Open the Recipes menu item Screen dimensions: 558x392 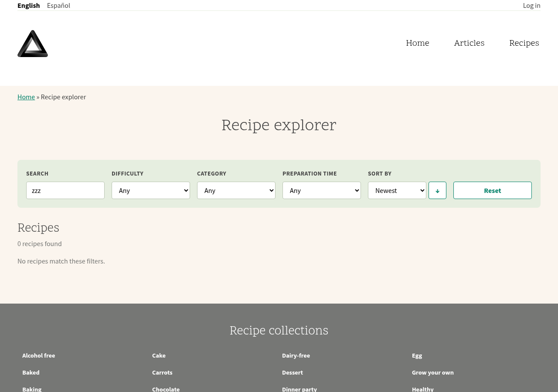(x=524, y=43)
